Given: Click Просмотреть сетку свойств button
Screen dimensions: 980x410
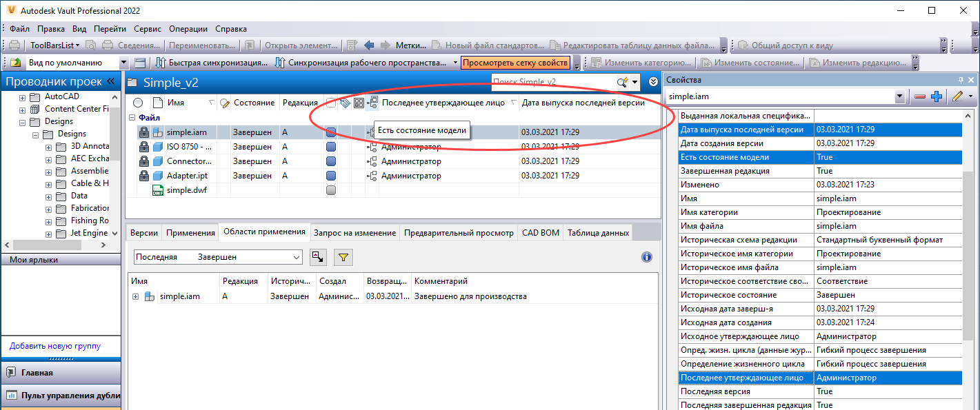Looking at the screenshot, I should 516,63.
